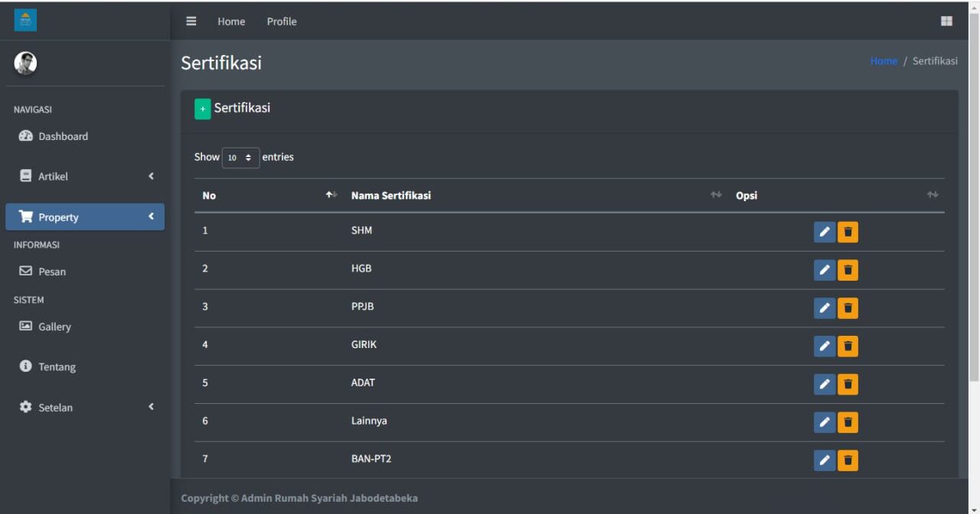The image size is (980, 514).
Task: Delete the HGB certification using trash icon
Action: click(848, 270)
